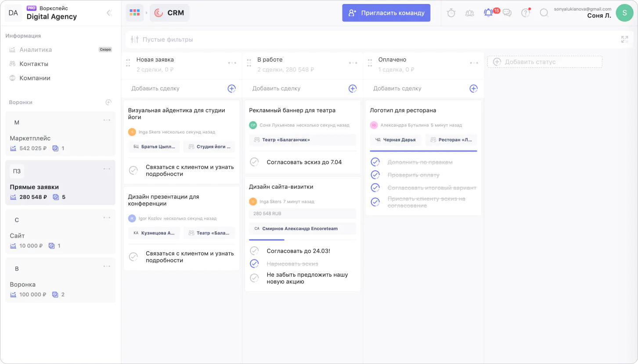Grab drag handle of В работе column
This screenshot has height=364, width=638.
pyautogui.click(x=249, y=63)
